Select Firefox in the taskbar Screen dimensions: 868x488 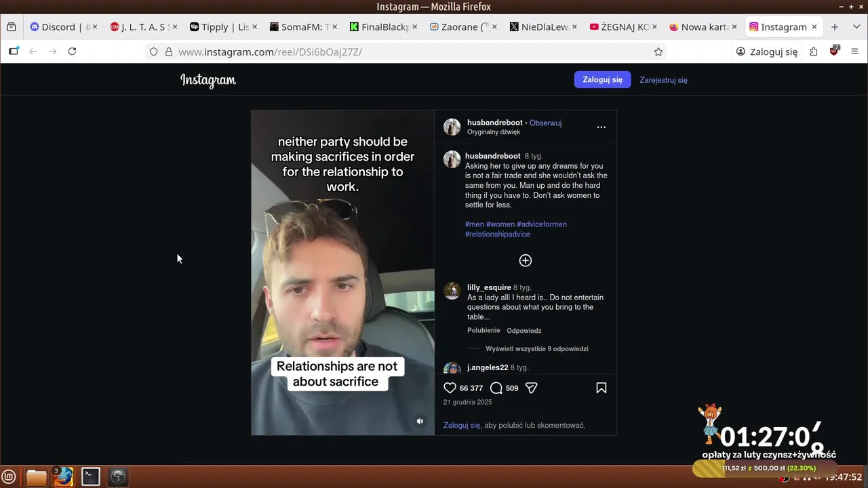tap(64, 477)
